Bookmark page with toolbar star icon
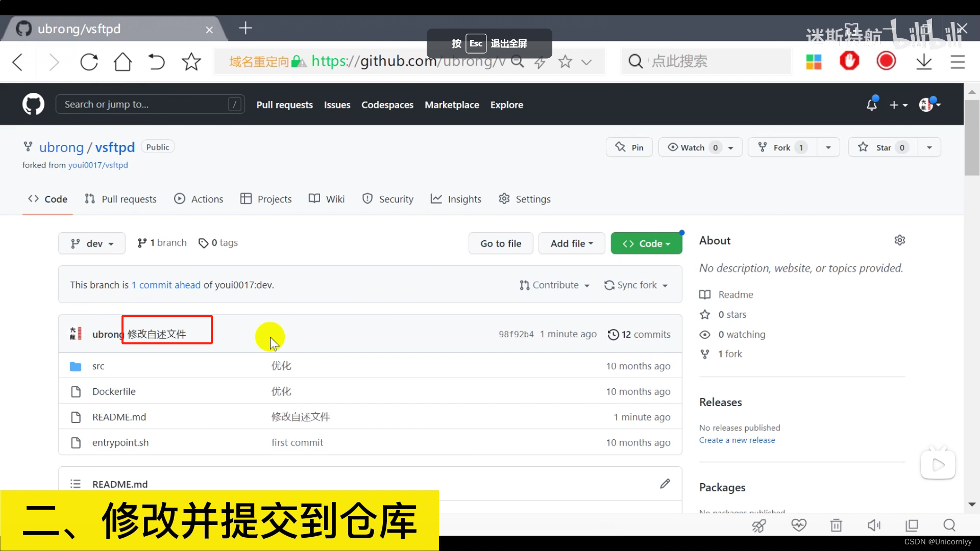This screenshot has width=980, height=551. point(191,62)
